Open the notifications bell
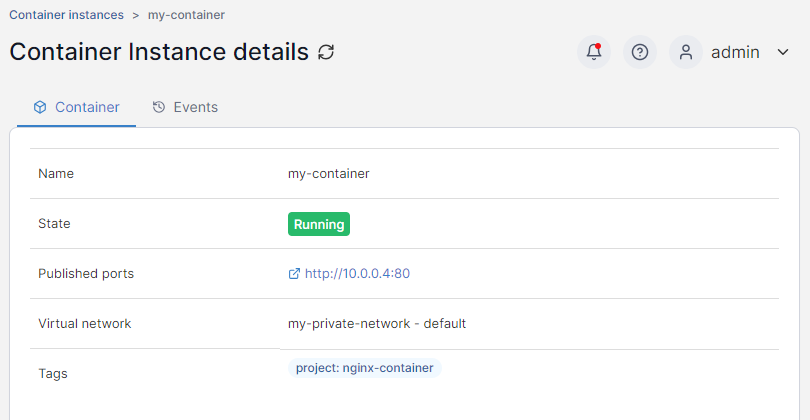 [x=594, y=52]
